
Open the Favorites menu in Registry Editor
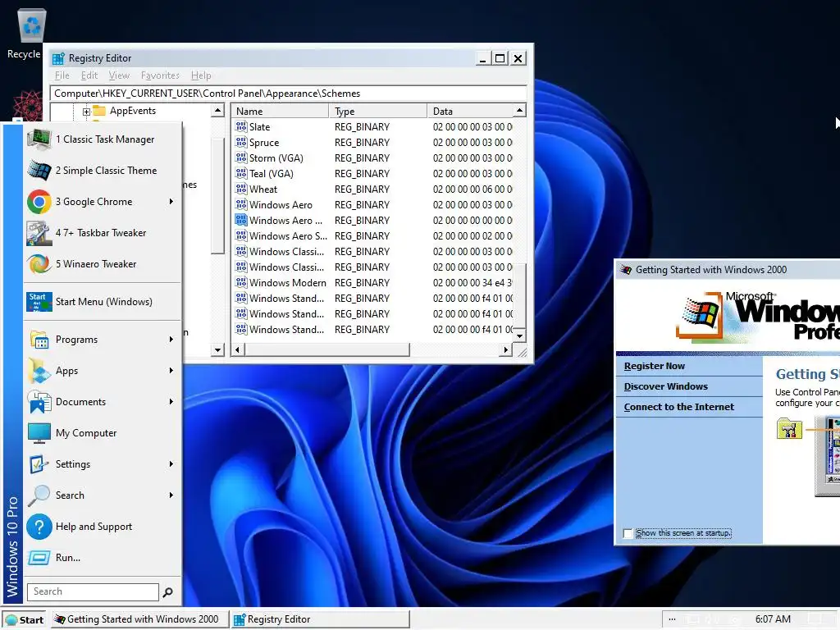click(x=160, y=75)
